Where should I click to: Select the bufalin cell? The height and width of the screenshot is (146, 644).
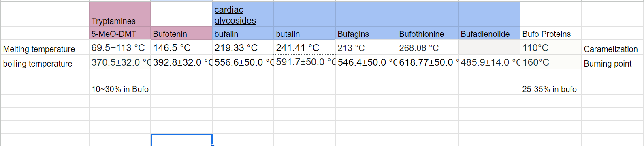coord(243,34)
